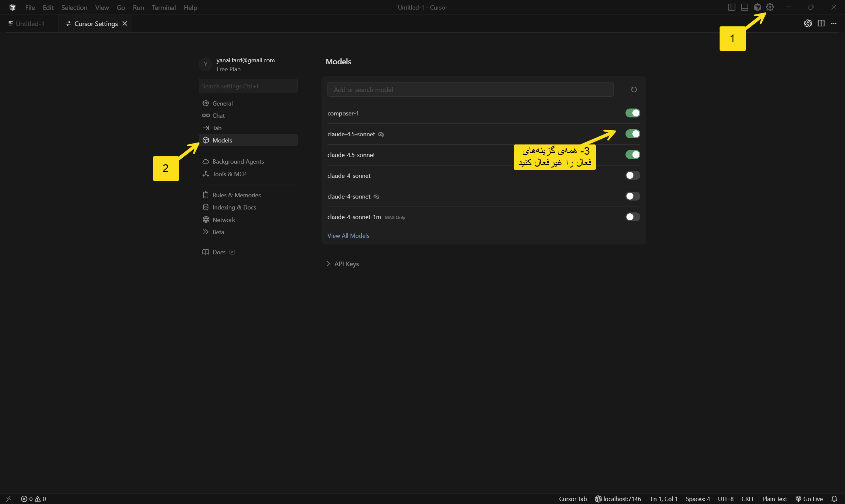Turn off the claude-4.5-sonnet non-thinking toggle

coord(633,154)
